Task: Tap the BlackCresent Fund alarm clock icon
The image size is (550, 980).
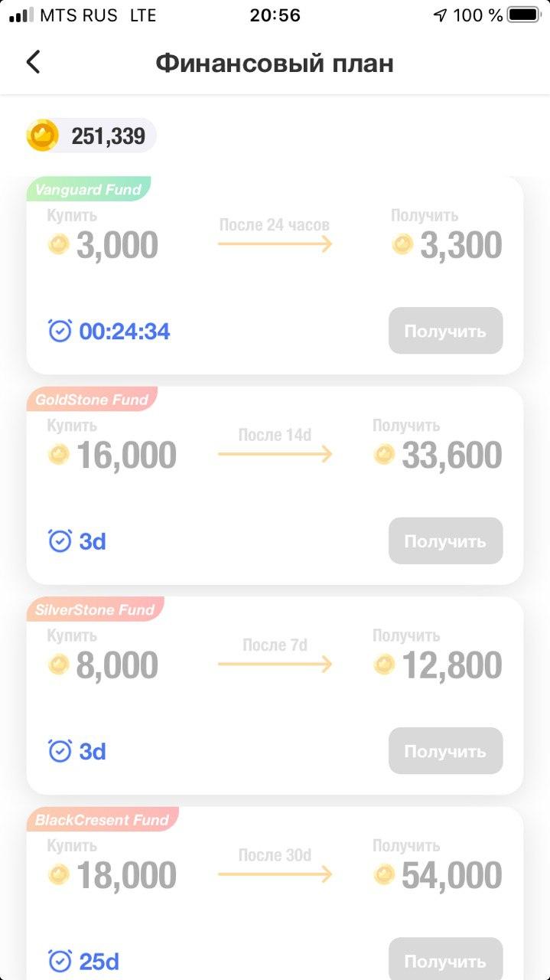Action: click(60, 961)
